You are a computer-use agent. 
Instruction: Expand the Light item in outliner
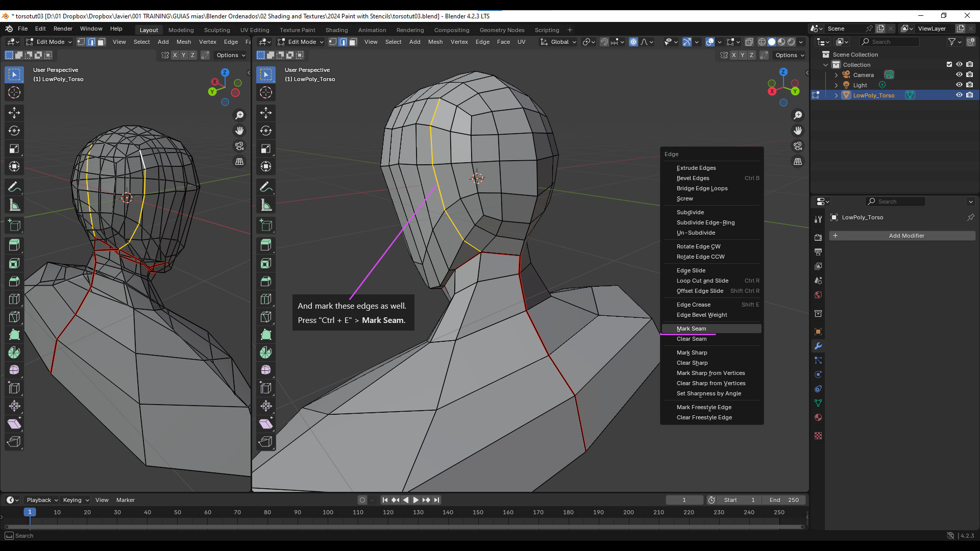pos(836,85)
